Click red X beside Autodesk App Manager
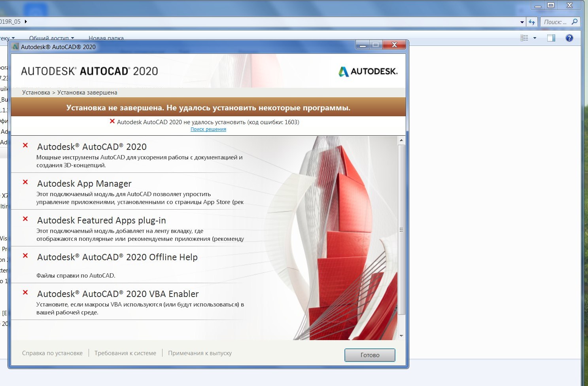The height and width of the screenshot is (386, 588). click(25, 182)
